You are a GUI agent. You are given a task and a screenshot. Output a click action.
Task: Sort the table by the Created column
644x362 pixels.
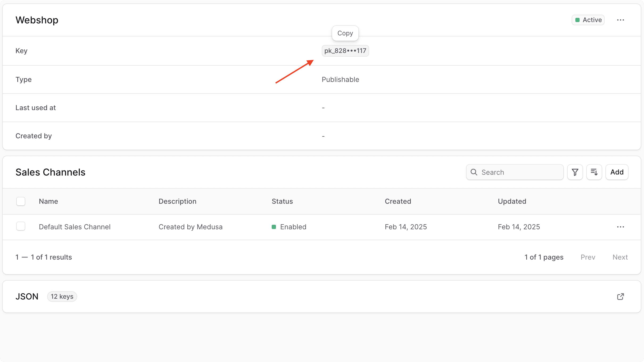point(398,201)
